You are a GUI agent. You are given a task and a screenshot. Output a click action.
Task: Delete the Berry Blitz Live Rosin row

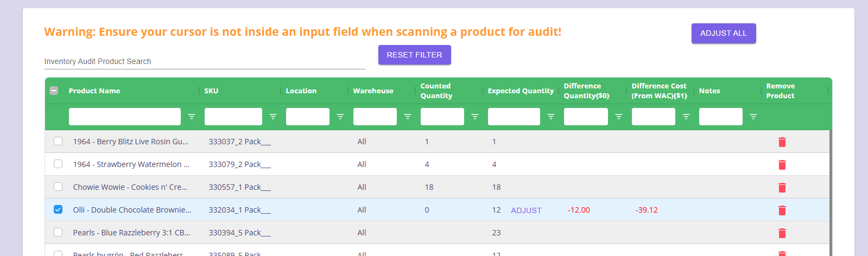[x=782, y=142]
